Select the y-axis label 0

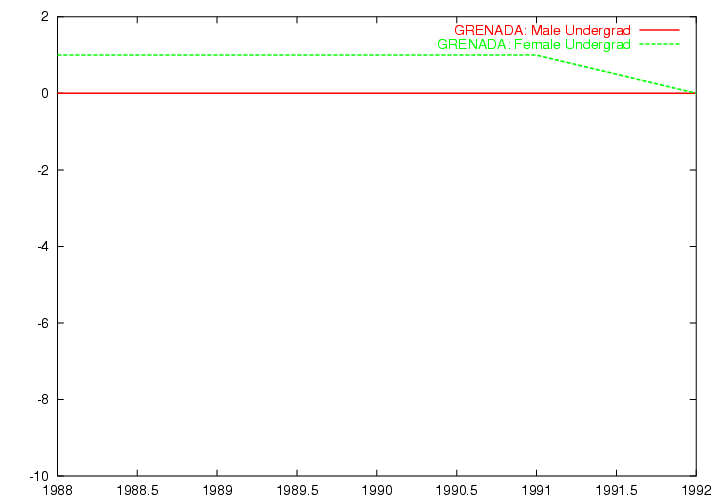coord(45,93)
